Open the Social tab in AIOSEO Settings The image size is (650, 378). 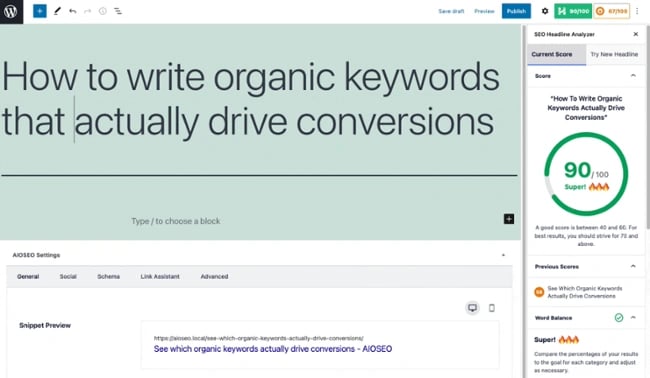point(68,276)
